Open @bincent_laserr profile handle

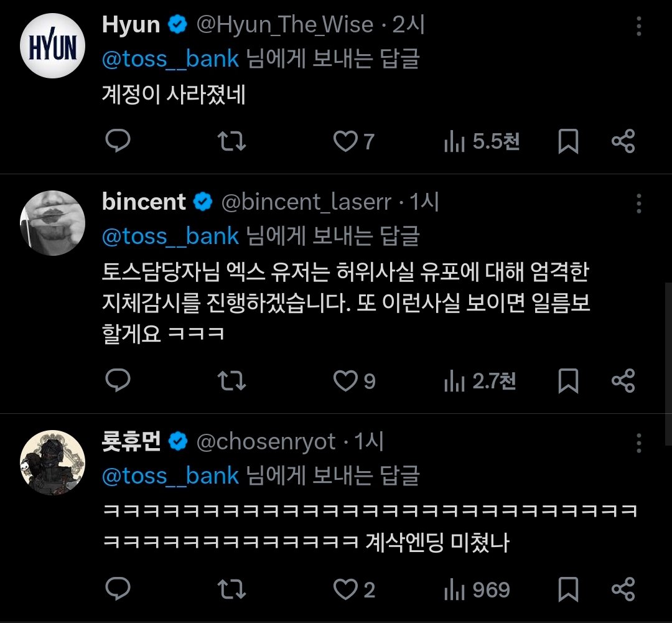click(x=306, y=202)
